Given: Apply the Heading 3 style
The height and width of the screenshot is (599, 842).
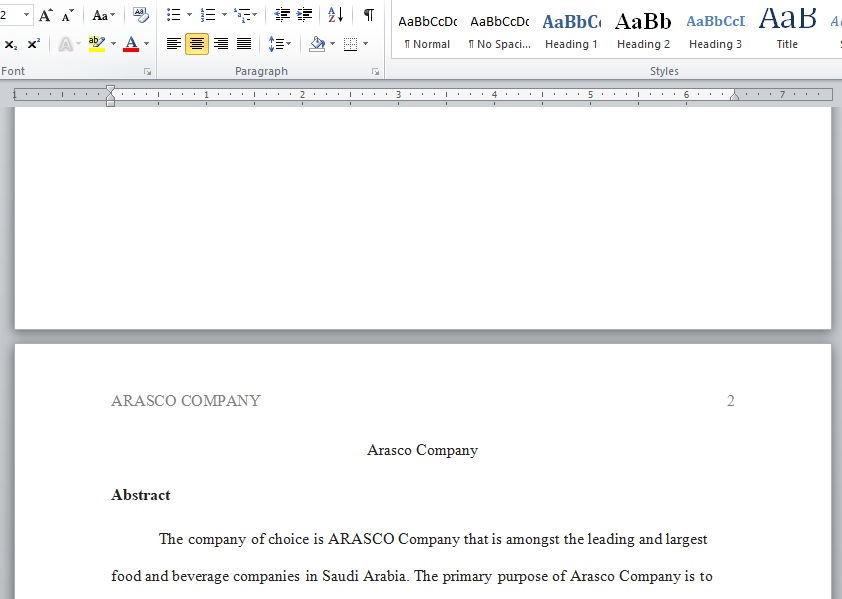Looking at the screenshot, I should pos(715,31).
